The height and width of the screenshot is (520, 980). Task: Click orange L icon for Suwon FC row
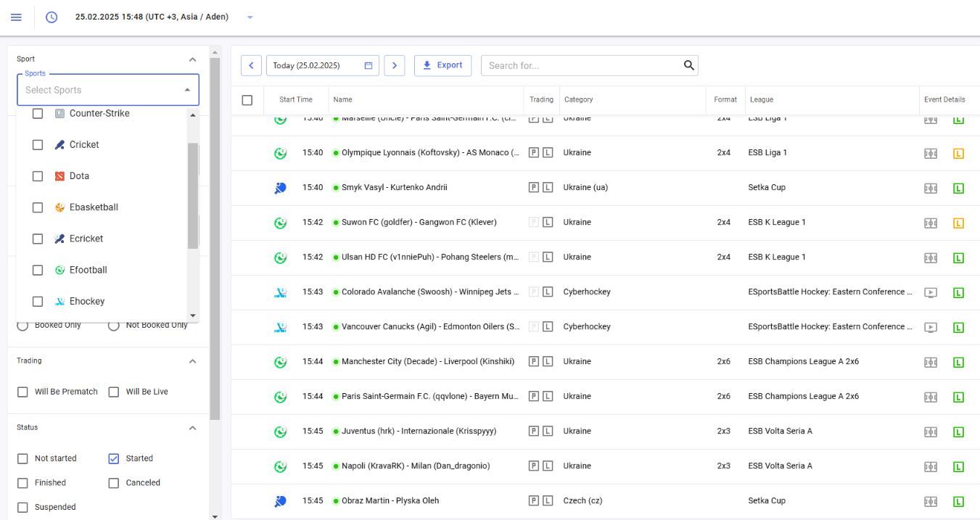click(x=958, y=223)
